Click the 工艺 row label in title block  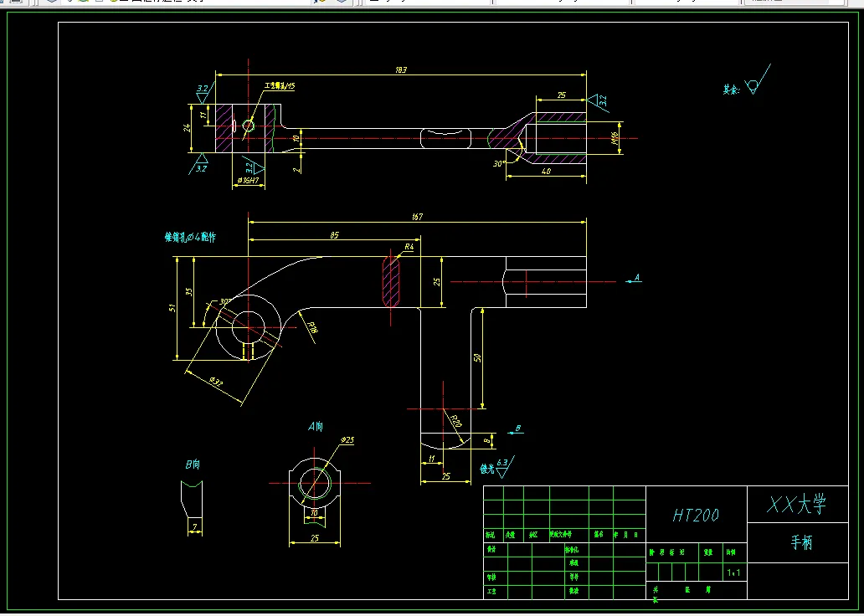click(491, 591)
